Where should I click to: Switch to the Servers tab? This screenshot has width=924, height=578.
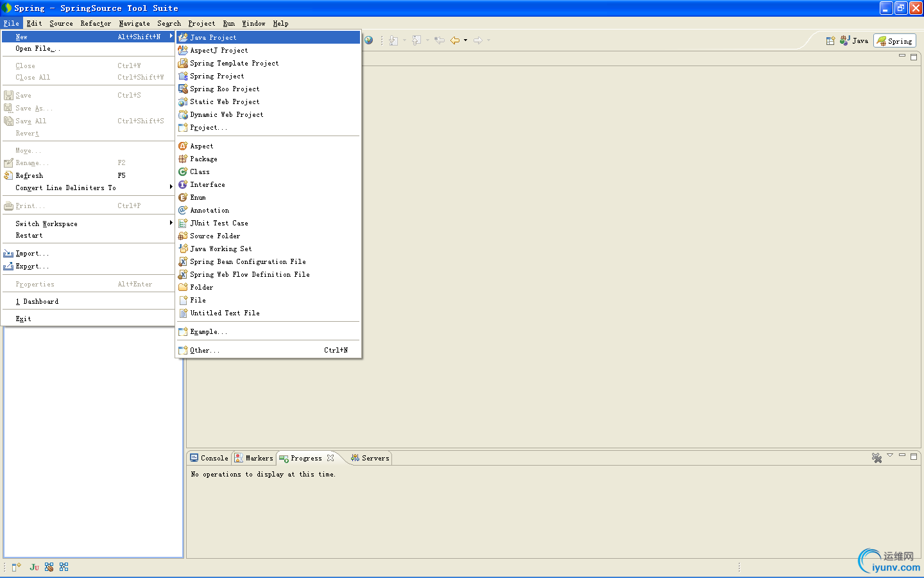pos(370,458)
